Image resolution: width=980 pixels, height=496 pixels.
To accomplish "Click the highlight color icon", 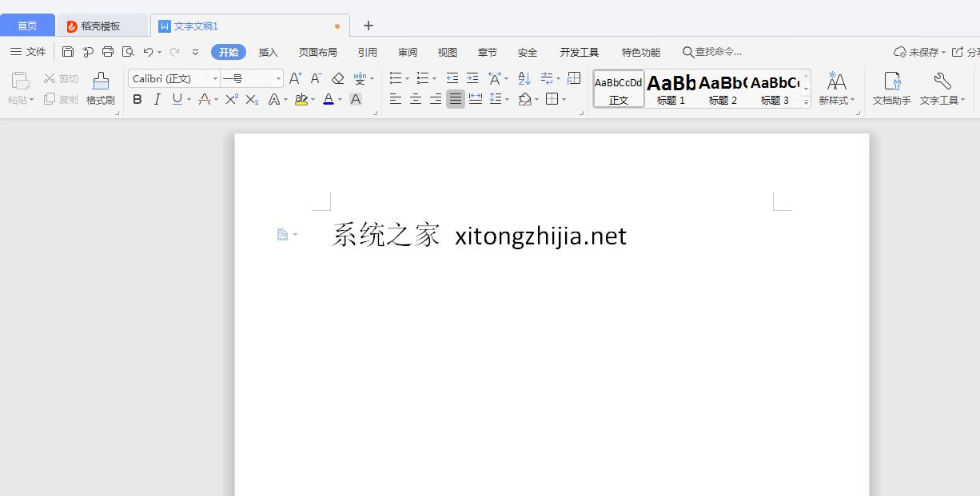I will (x=302, y=99).
